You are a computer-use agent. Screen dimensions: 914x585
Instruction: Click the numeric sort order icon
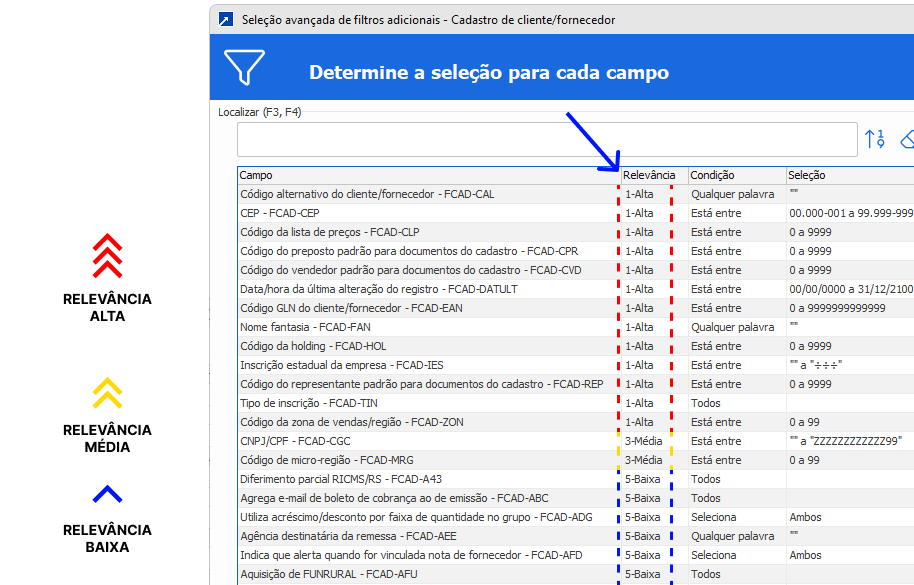[875, 139]
